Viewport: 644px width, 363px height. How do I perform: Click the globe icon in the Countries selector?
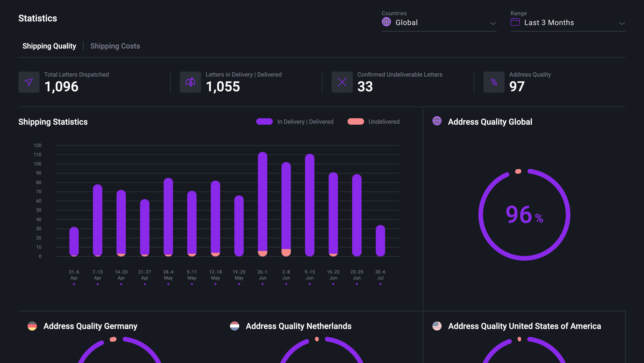click(386, 22)
